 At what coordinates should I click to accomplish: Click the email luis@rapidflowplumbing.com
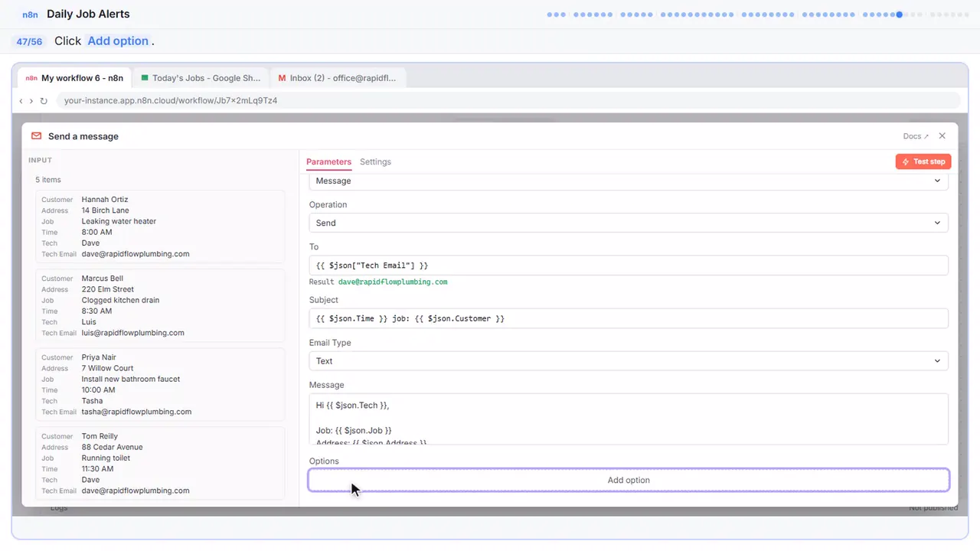point(133,333)
